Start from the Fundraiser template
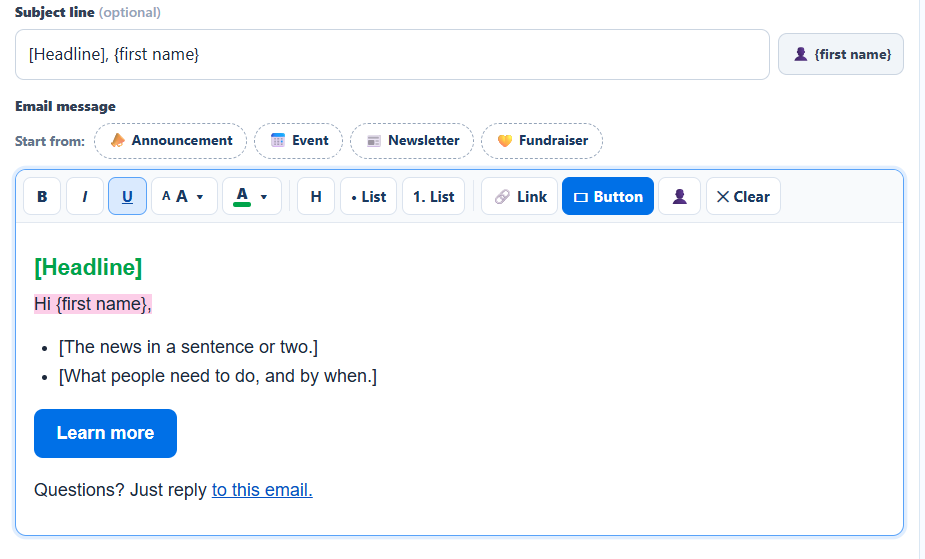925x559 pixels. click(x=542, y=141)
